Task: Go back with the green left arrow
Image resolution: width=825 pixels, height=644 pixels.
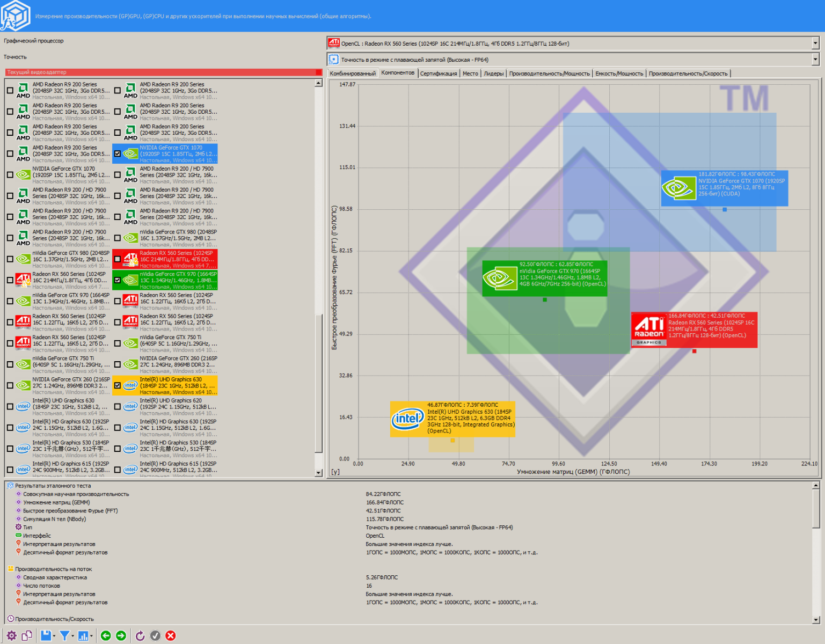Action: (x=106, y=636)
